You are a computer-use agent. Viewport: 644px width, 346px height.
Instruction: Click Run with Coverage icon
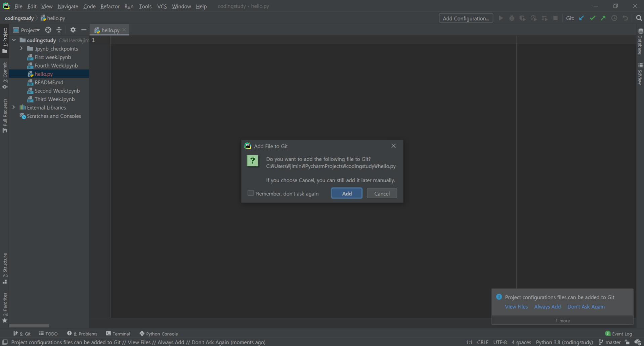[x=522, y=18]
